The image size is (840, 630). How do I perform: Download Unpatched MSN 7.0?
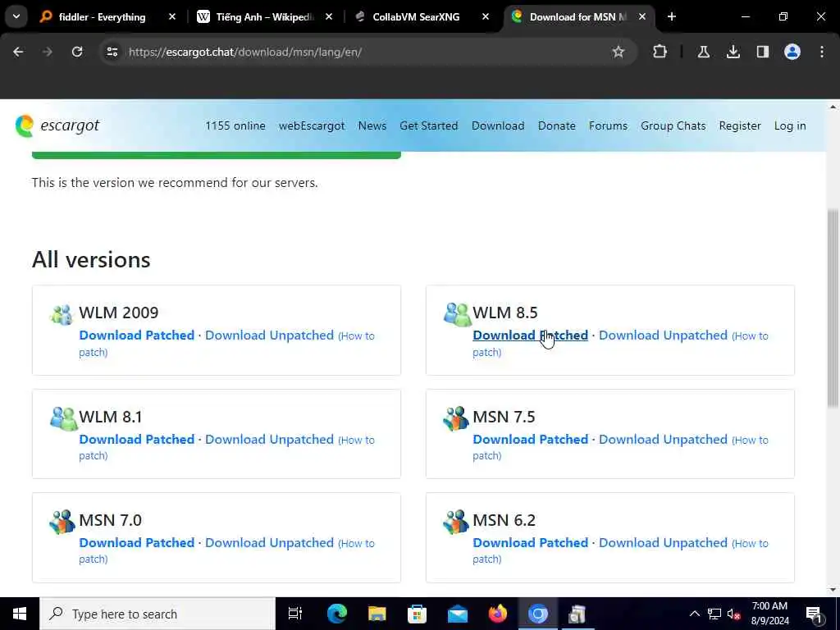[x=269, y=543]
